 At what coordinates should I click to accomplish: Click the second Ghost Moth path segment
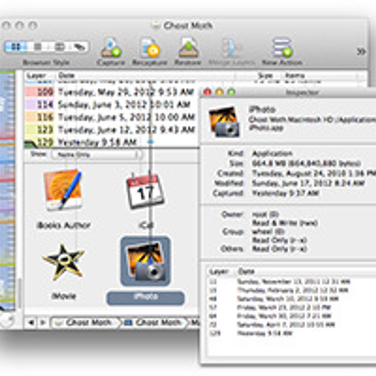[x=155, y=323]
